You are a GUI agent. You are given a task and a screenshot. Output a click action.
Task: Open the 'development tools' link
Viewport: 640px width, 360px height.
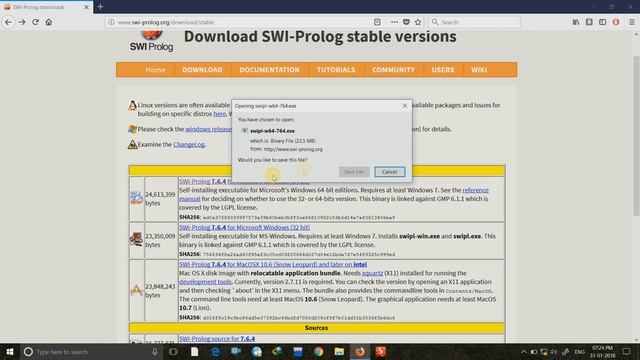click(205, 282)
